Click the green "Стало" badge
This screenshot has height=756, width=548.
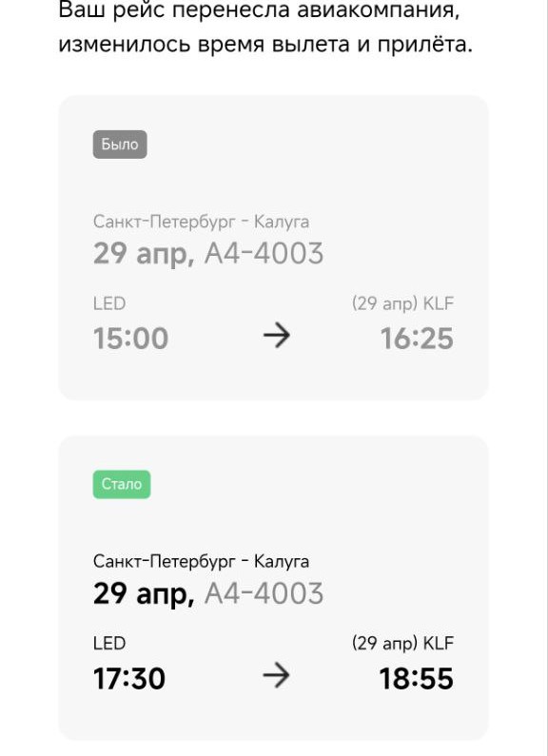coord(122,484)
